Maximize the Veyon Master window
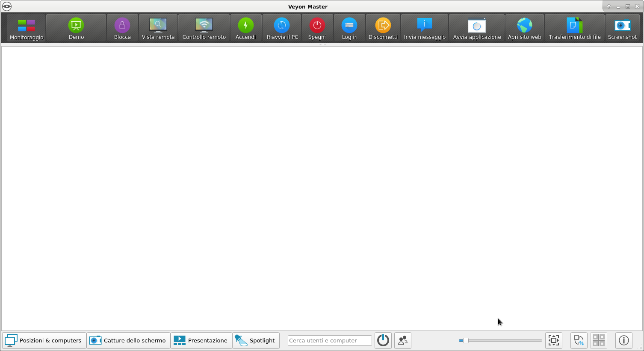Screen dimensions: 644x351 click(628, 6)
